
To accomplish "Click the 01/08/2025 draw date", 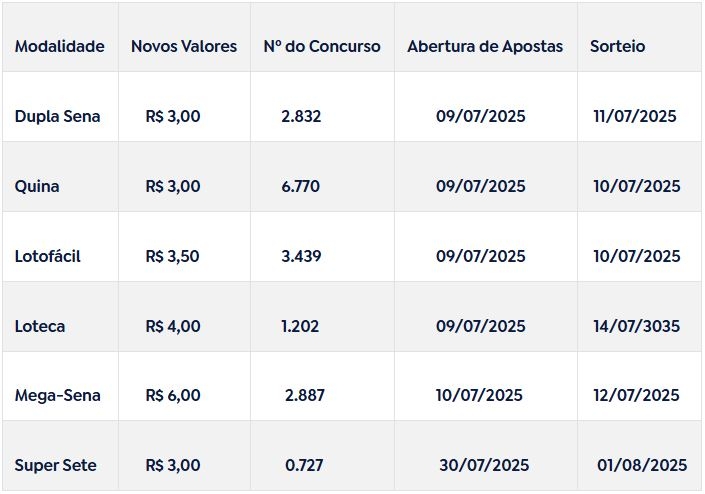I will [642, 465].
